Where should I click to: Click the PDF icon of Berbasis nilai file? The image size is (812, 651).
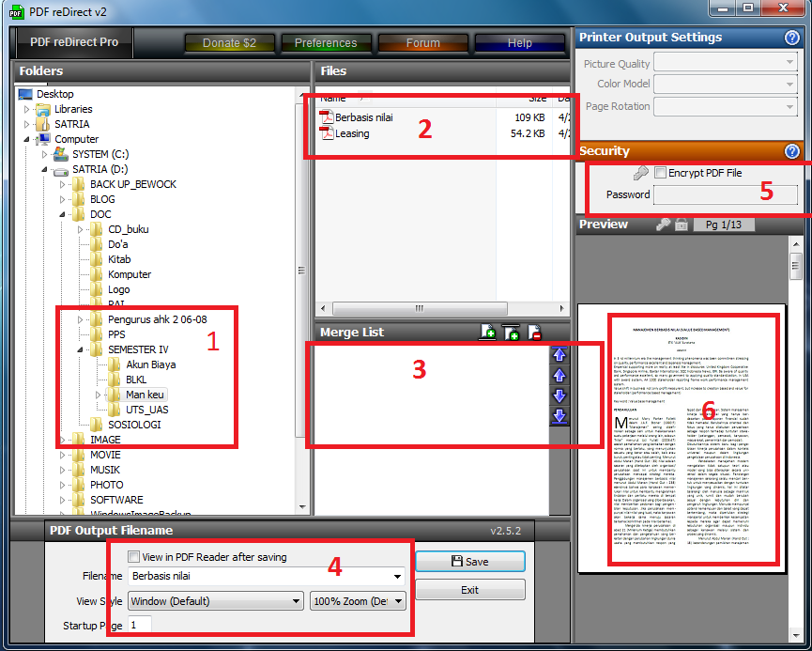pos(327,117)
